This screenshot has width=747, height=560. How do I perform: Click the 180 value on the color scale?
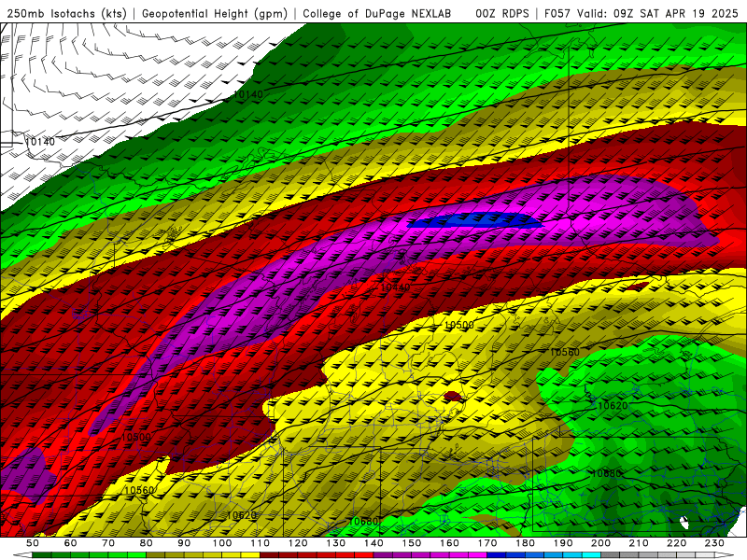point(525,543)
